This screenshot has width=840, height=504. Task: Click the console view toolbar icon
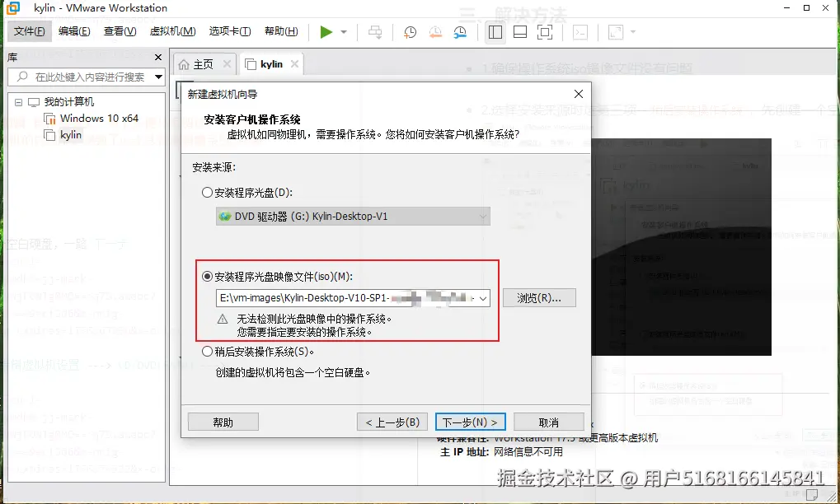580,32
